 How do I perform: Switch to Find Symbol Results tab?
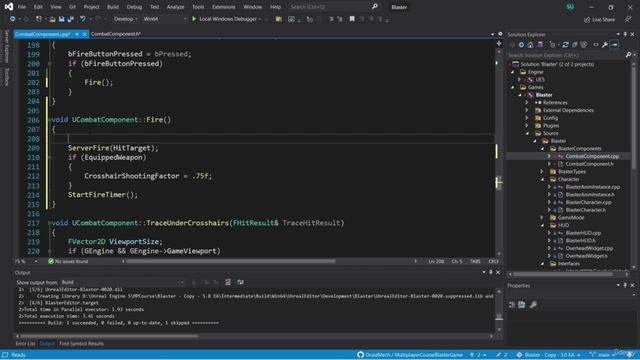click(81, 344)
